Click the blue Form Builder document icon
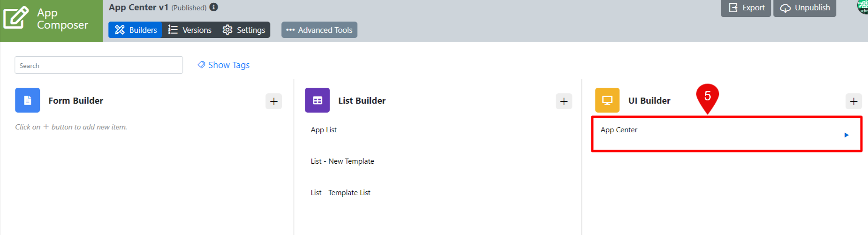 (x=28, y=100)
